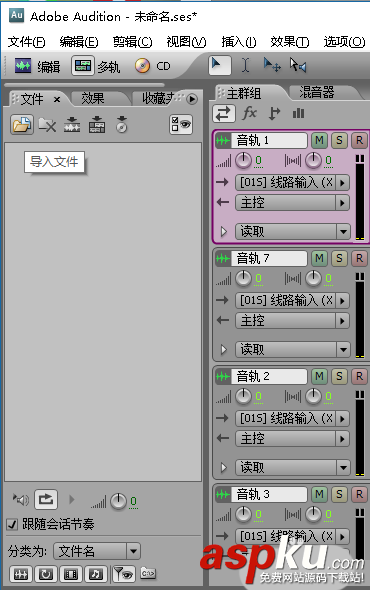Toggle the 跟随会话节奏 checkbox
The image size is (370, 590).
(x=12, y=524)
